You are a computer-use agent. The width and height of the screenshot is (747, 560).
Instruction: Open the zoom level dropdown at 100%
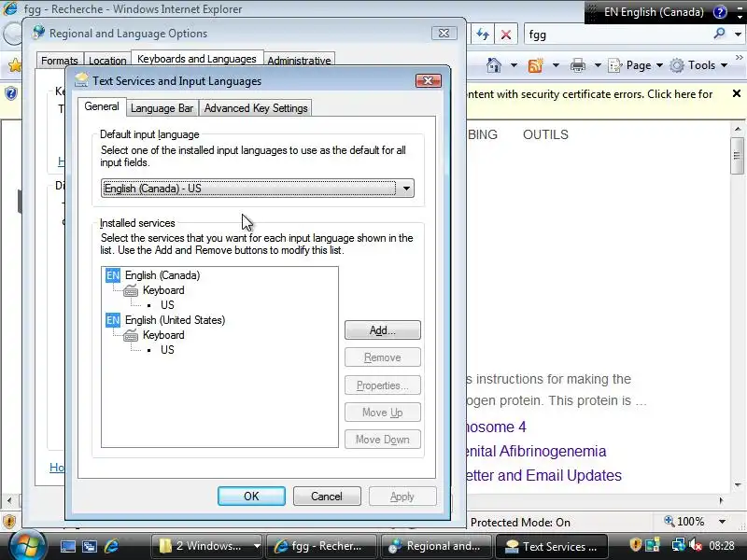pos(722,522)
